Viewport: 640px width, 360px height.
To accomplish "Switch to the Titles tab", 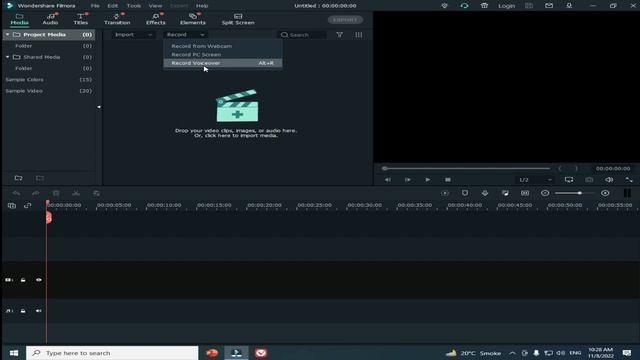I will coord(81,19).
